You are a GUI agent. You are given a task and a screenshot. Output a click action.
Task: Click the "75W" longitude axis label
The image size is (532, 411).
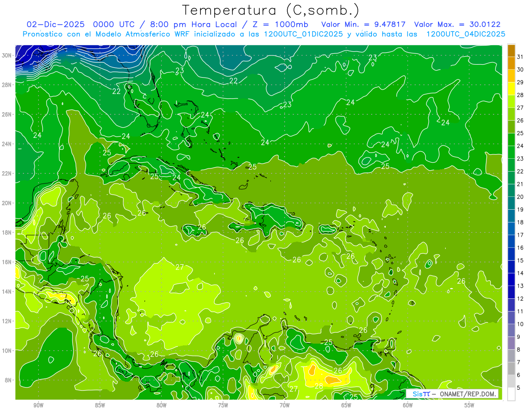coord(223,405)
